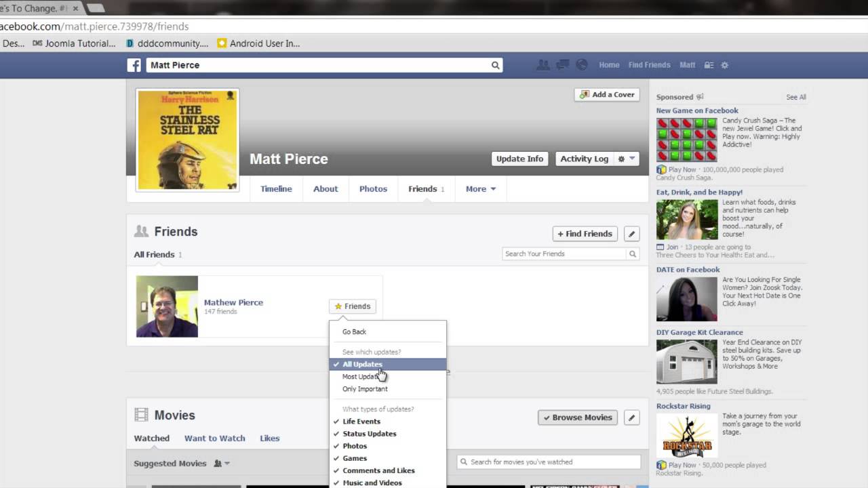Open DATE on Facebook ad title

(688, 269)
